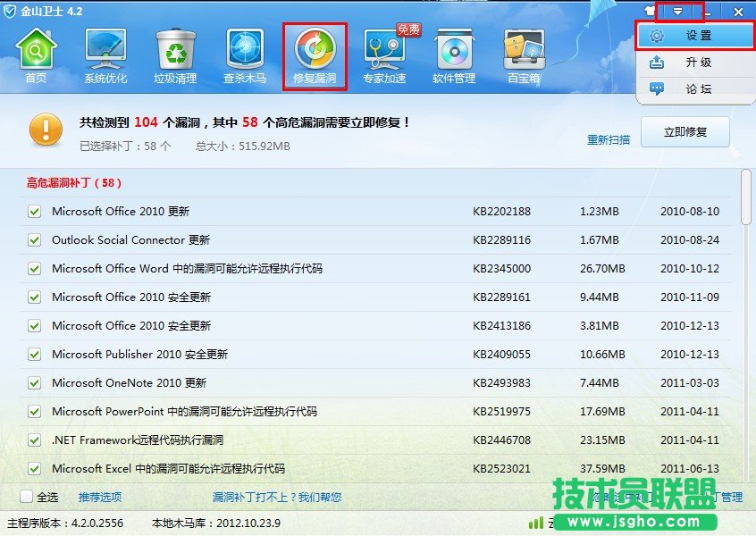Click the 立即修复 repair button
Screen dimensions: 756x536
tap(685, 131)
